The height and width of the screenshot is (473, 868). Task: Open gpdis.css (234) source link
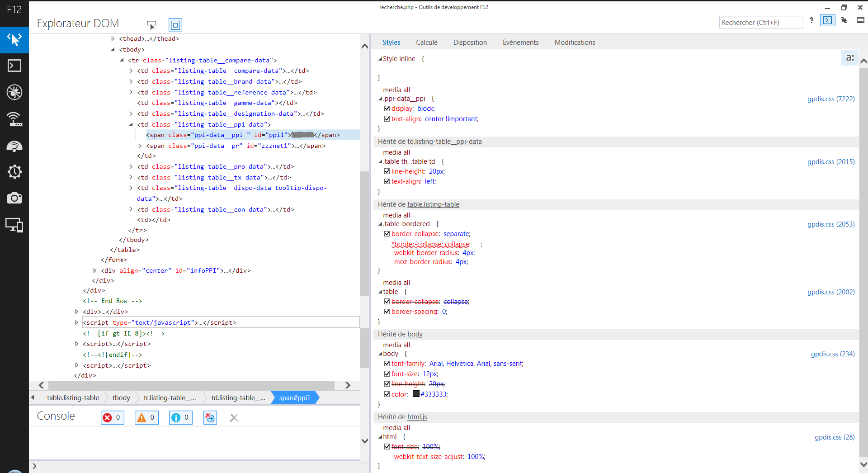click(833, 354)
